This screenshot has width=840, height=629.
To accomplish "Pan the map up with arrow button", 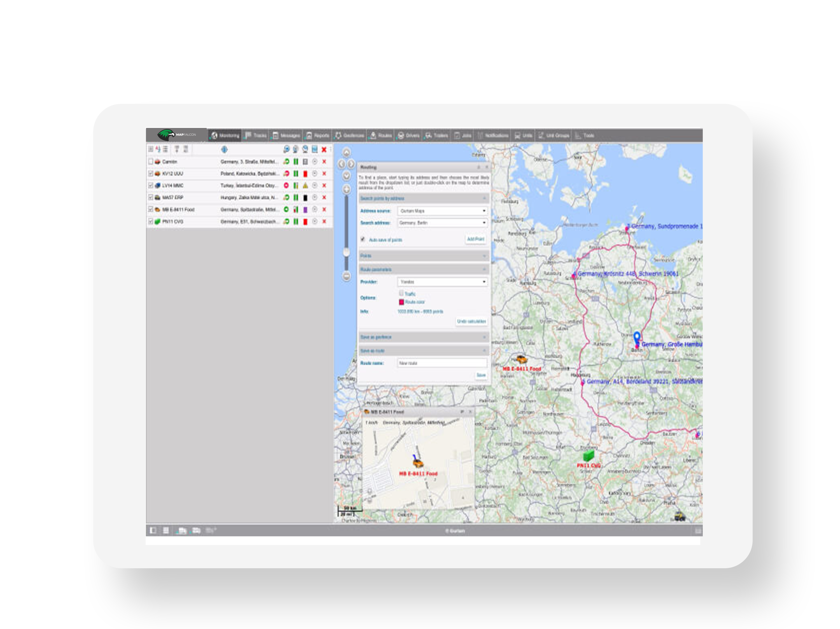I will pyautogui.click(x=346, y=153).
